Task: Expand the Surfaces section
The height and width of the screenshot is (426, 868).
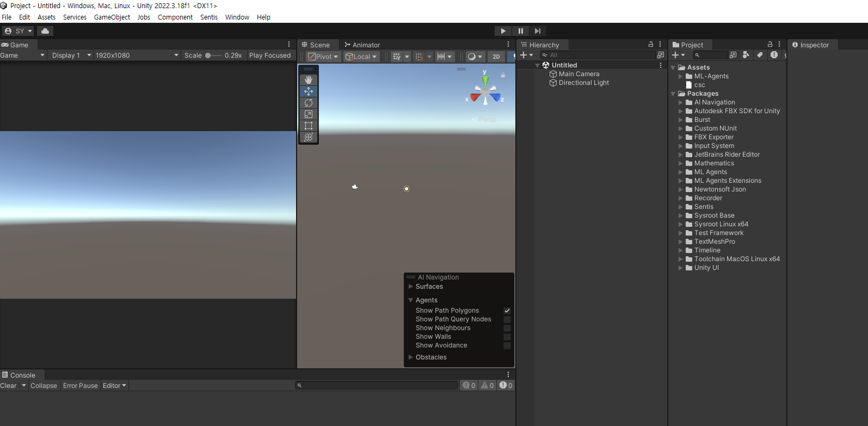Action: [x=411, y=287]
